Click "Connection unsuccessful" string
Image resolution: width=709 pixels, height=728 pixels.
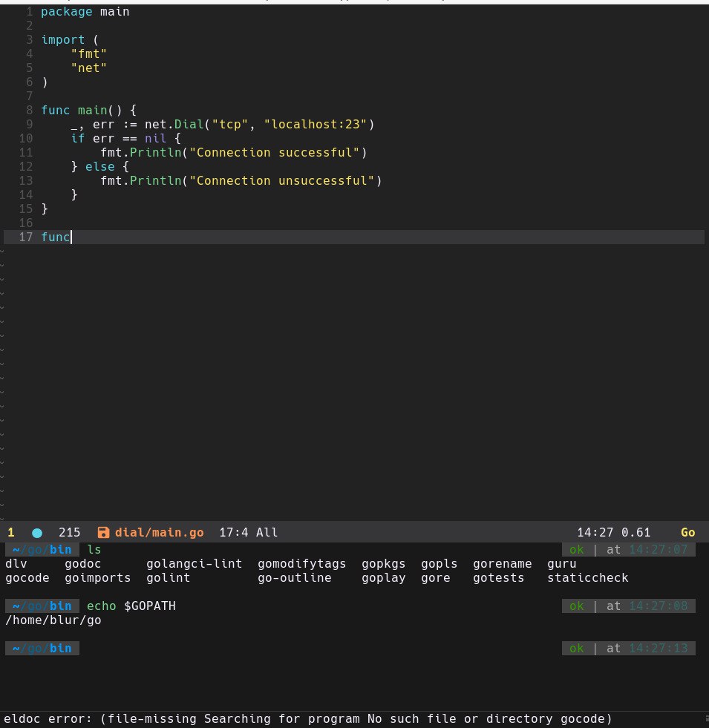(282, 180)
